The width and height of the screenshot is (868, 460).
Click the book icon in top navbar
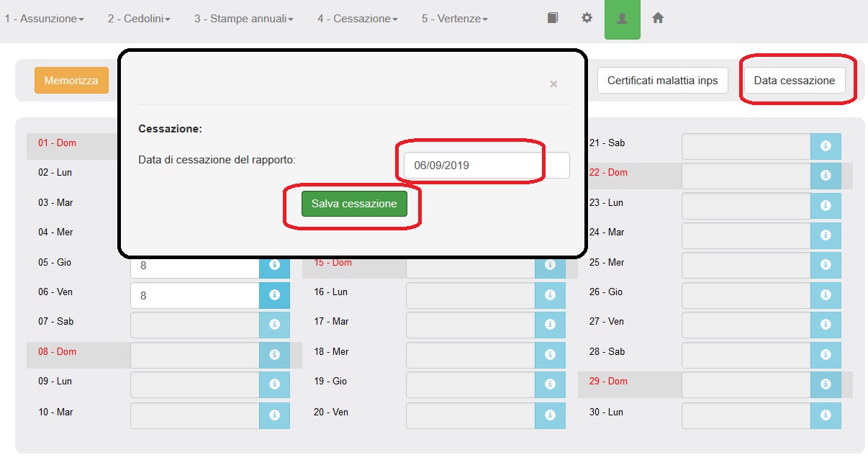pos(552,19)
